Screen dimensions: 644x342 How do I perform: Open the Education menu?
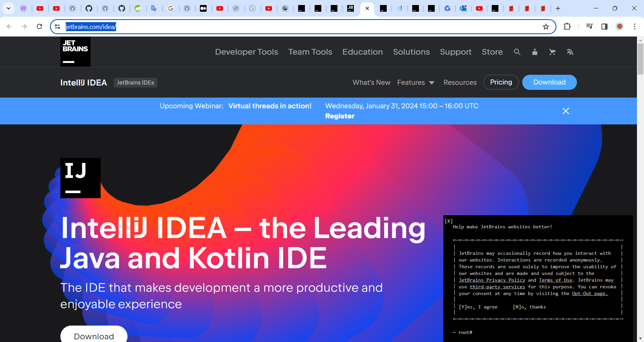(363, 52)
